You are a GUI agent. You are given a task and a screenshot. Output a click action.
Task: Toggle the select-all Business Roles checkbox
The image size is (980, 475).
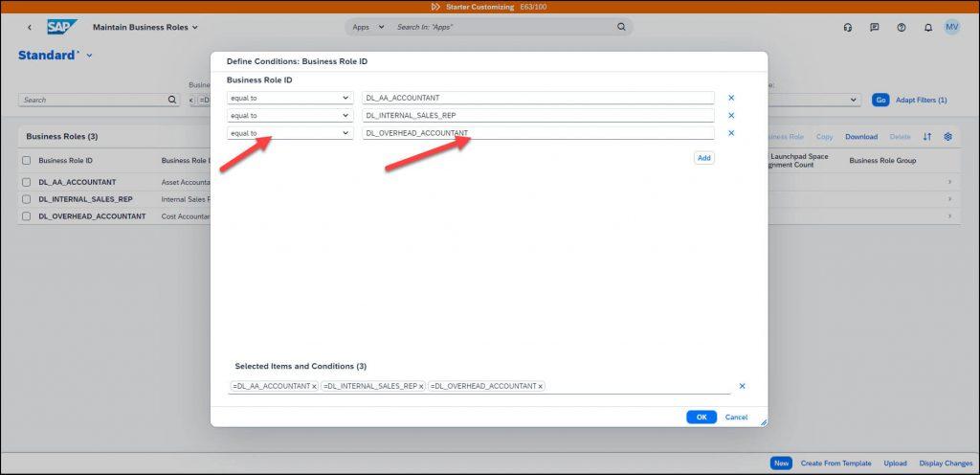26,161
